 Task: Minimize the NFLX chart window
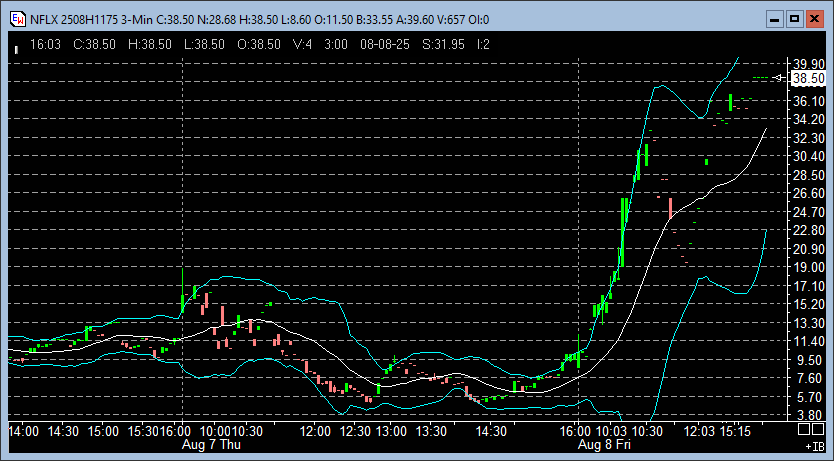pyautogui.click(x=775, y=20)
